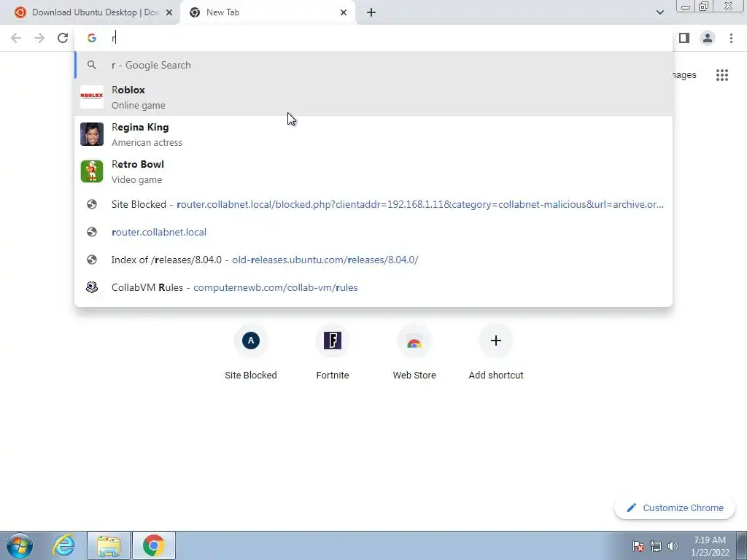Open a new tab with plus button
Viewport: 747px width, 560px height.
tap(371, 13)
